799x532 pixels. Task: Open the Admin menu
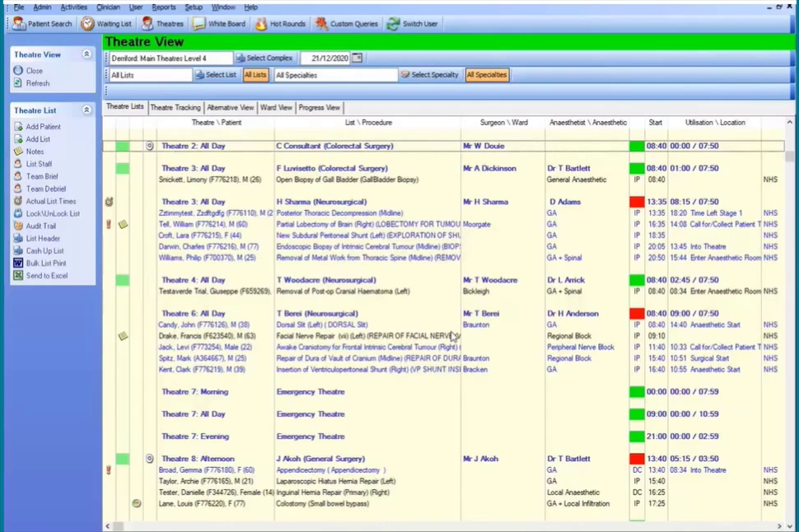point(42,7)
